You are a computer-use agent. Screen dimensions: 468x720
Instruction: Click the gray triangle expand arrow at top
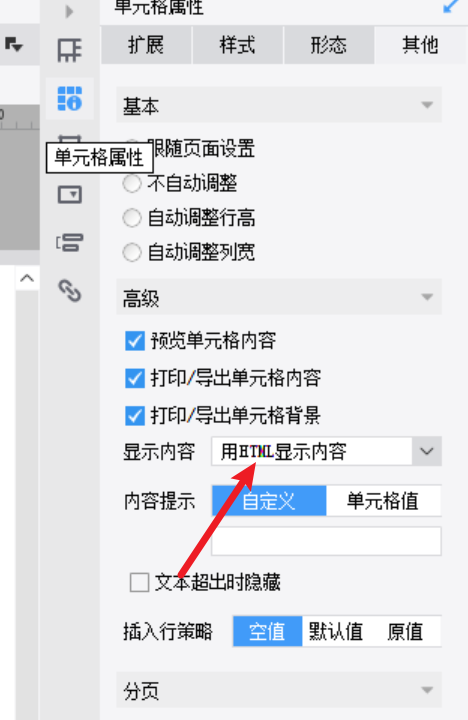[69, 11]
